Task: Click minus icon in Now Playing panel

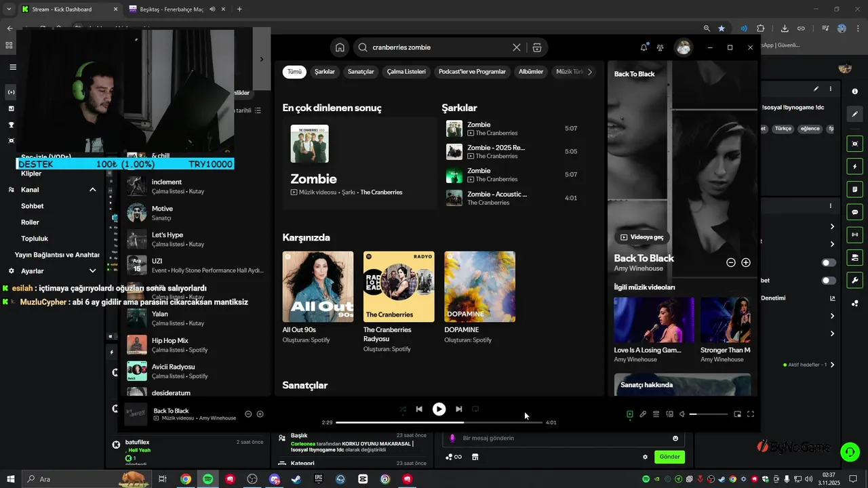Action: 731,262
